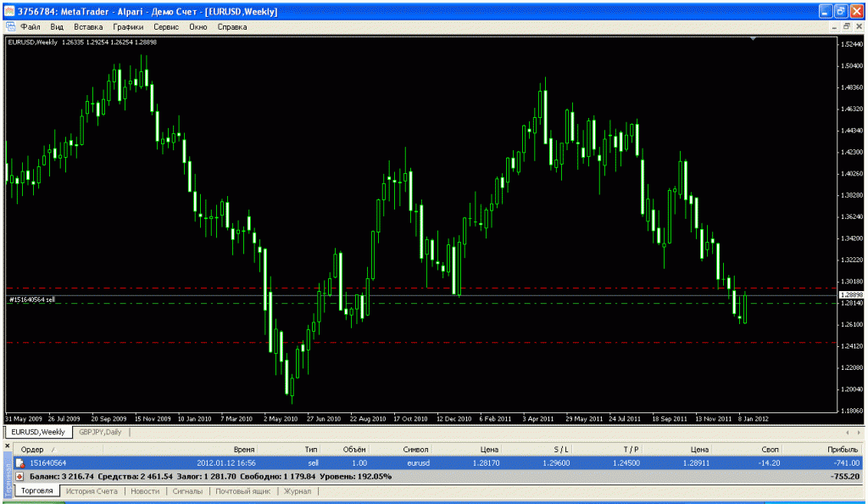Image resolution: width=868 pixels, height=504 pixels.
Task: Open the Графики menu
Action: coord(128,27)
